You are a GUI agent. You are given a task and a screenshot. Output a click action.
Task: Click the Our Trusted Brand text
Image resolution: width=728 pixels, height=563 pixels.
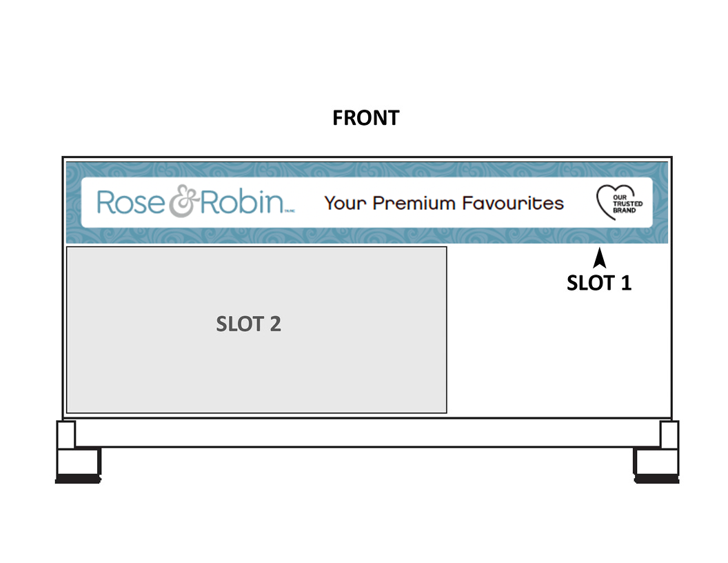point(627,203)
